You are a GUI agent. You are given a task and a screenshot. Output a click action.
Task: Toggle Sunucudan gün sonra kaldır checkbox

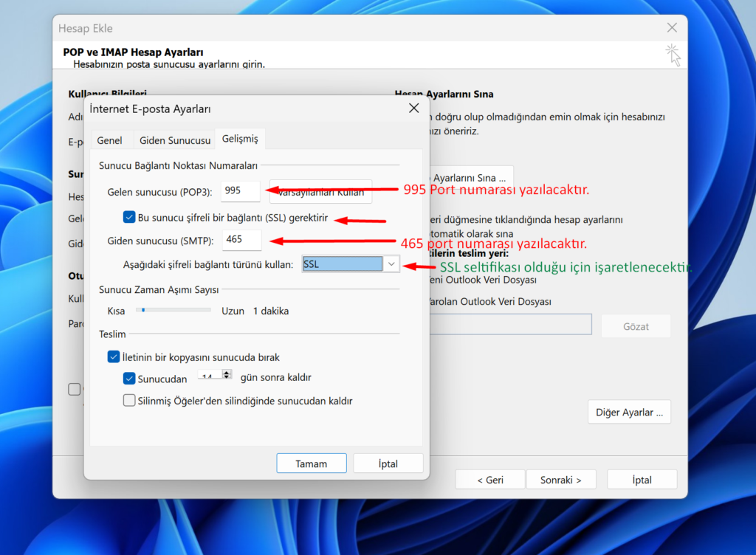click(x=129, y=378)
